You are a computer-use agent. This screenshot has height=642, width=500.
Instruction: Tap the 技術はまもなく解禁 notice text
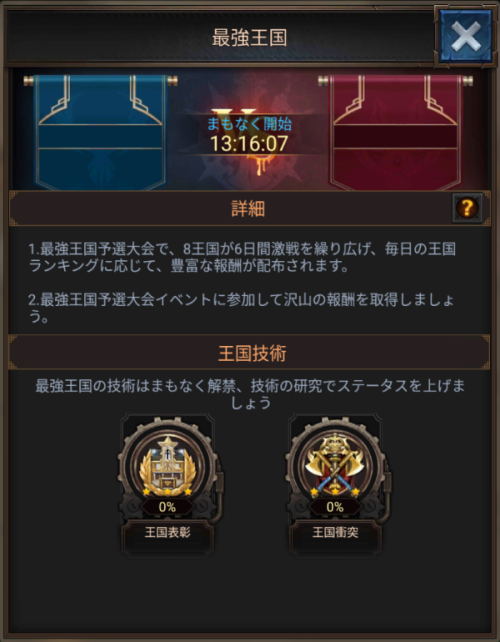click(x=250, y=394)
